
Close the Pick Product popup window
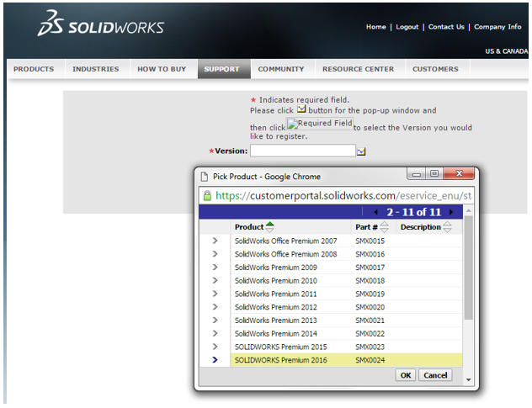click(x=459, y=173)
